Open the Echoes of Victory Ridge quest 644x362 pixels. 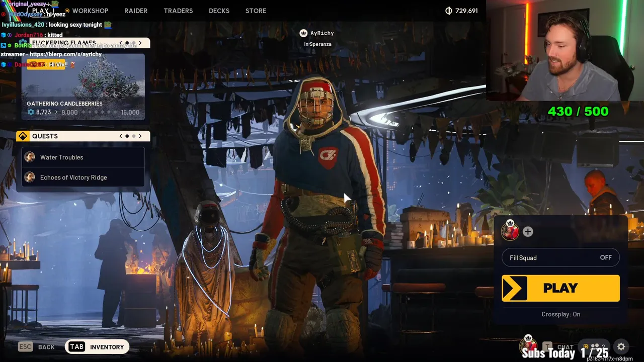pos(83,177)
